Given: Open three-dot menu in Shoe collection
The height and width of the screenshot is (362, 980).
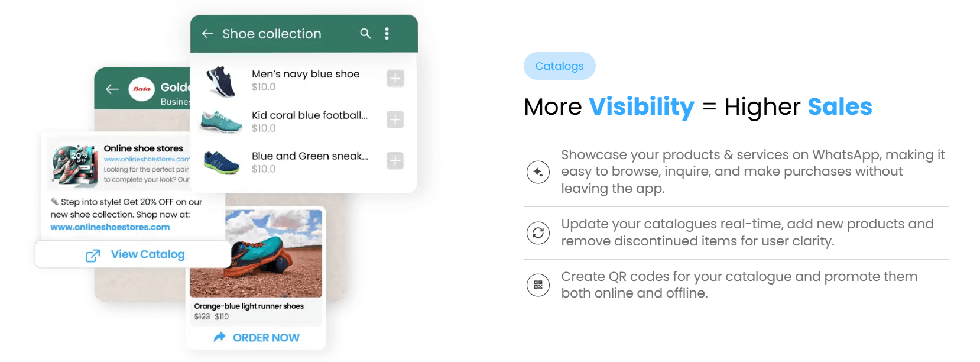Looking at the screenshot, I should [387, 34].
